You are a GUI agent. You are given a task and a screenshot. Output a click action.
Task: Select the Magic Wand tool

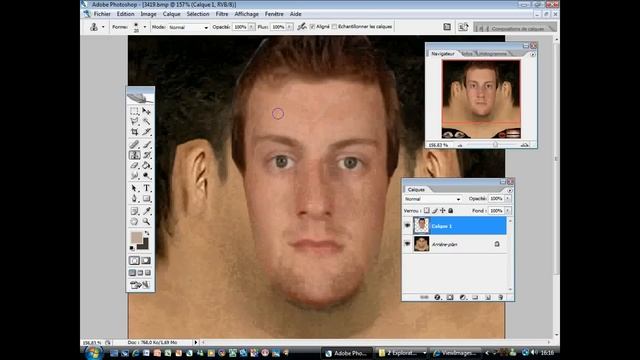point(146,122)
